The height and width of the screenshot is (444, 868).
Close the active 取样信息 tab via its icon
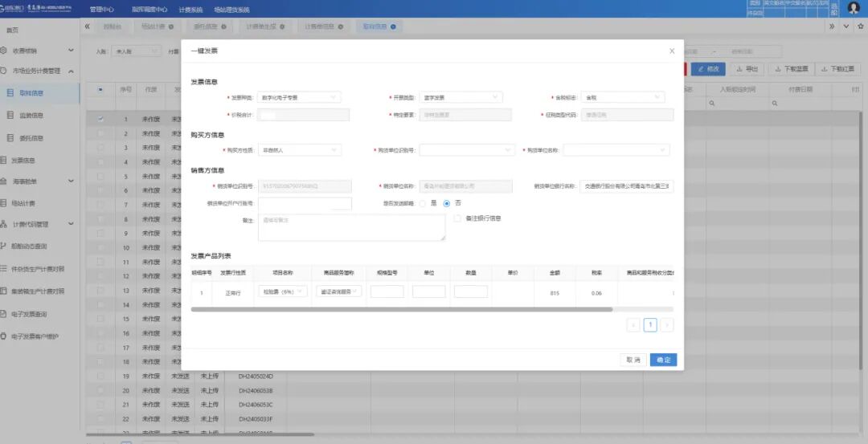click(x=393, y=26)
